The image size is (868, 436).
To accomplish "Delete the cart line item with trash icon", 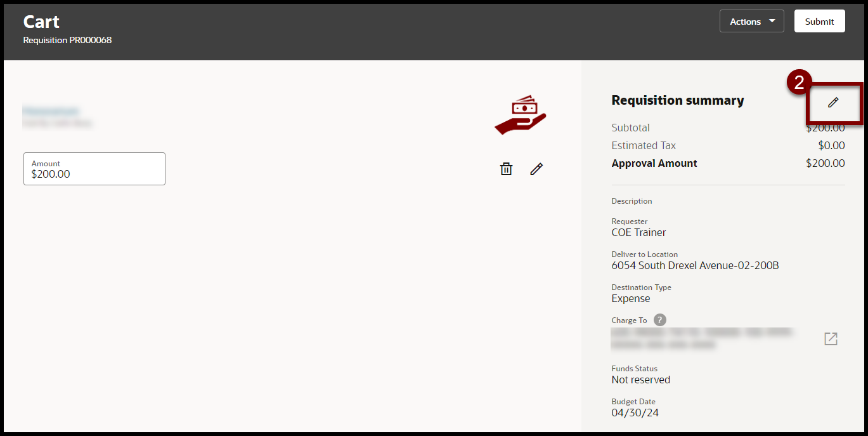I will point(506,169).
